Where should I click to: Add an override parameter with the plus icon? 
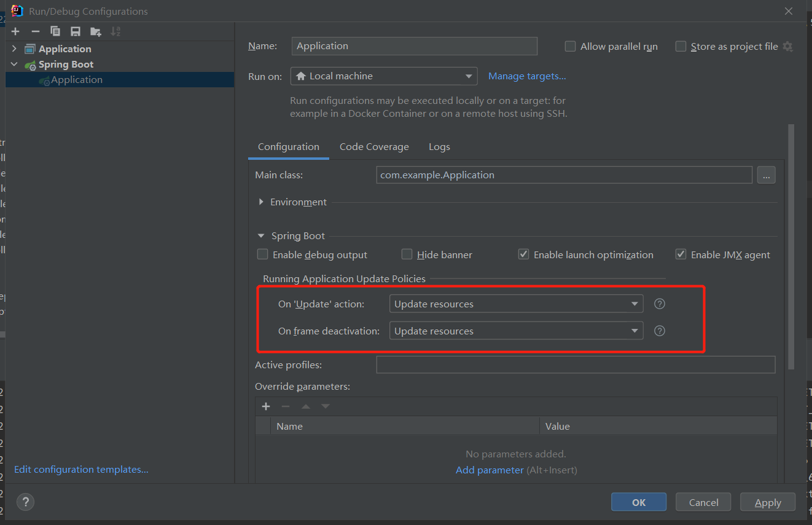pyautogui.click(x=266, y=406)
